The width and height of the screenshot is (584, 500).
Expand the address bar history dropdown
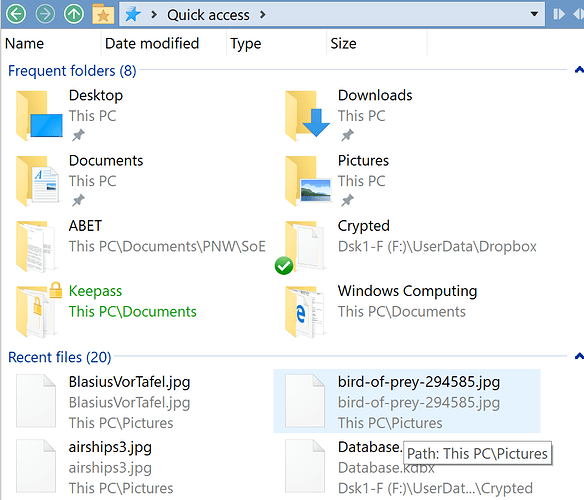tap(534, 14)
